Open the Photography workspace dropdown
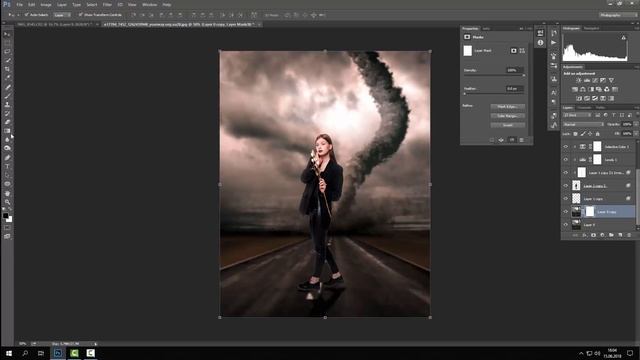640x360 pixels. tap(618, 15)
